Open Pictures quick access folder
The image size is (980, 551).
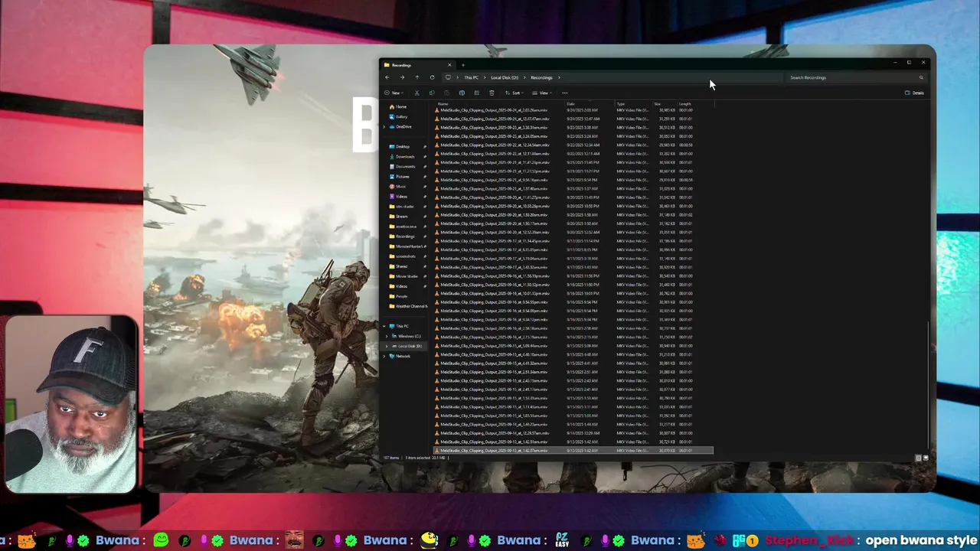400,176
